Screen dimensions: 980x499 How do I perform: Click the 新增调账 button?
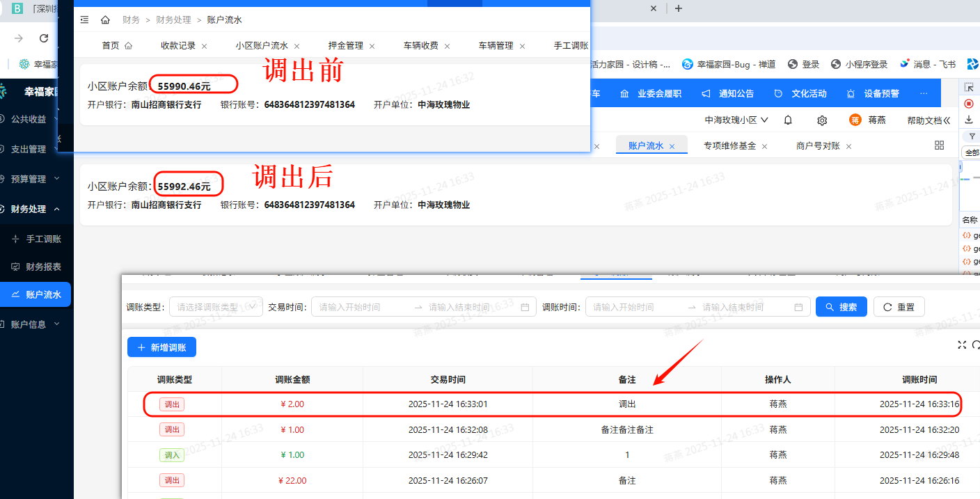(x=161, y=347)
